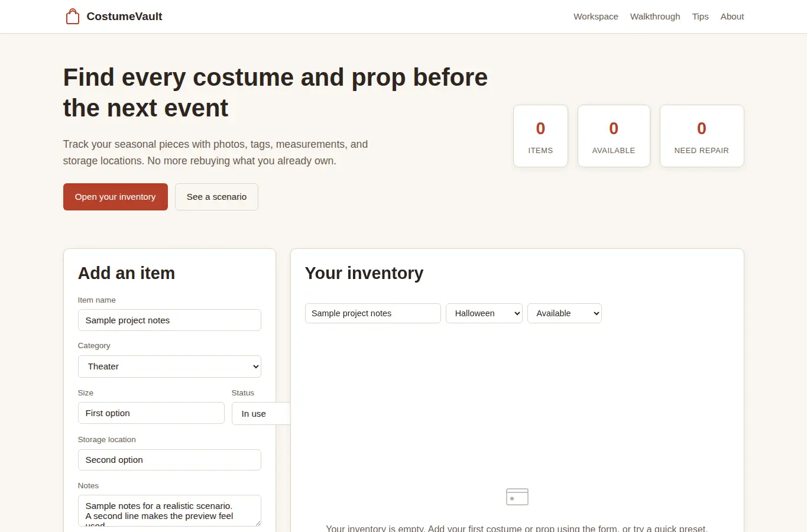The width and height of the screenshot is (807, 532).
Task: Click the empty inventory placeholder icon
Action: [x=517, y=497]
